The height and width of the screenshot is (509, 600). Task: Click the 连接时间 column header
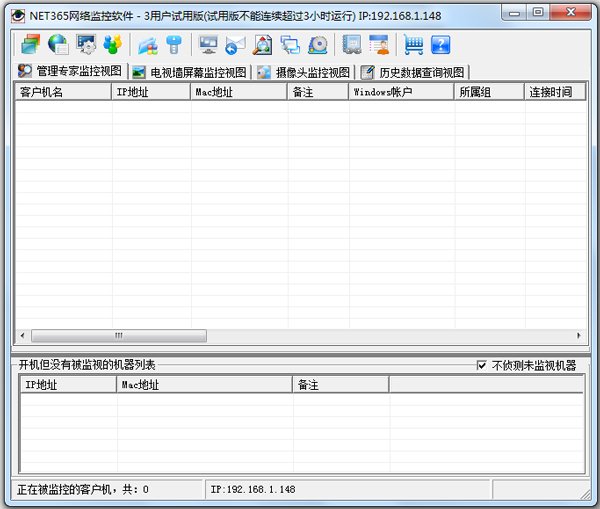[x=555, y=92]
